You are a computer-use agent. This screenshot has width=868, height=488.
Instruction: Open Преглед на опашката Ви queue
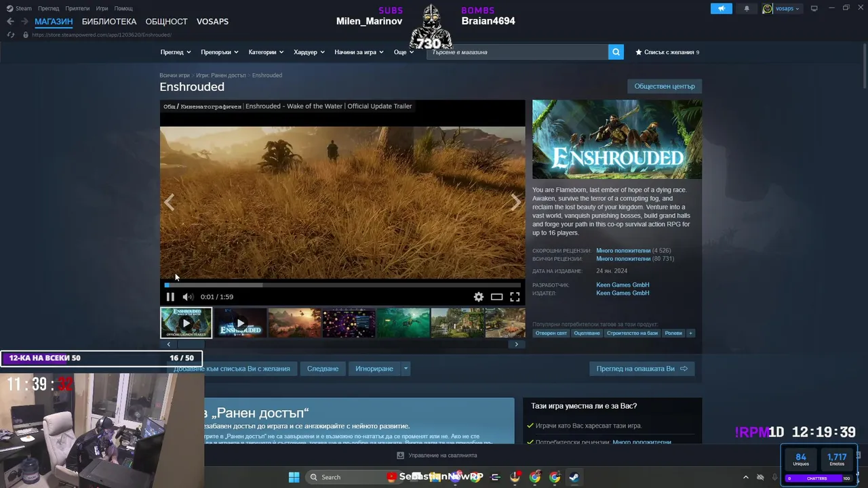(642, 369)
